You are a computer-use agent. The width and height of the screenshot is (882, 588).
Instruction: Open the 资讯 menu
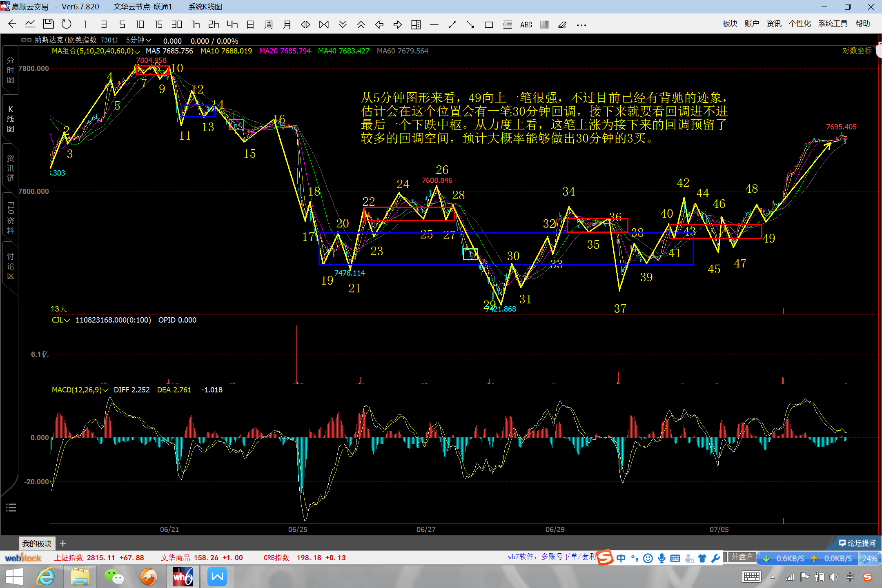tap(774, 24)
